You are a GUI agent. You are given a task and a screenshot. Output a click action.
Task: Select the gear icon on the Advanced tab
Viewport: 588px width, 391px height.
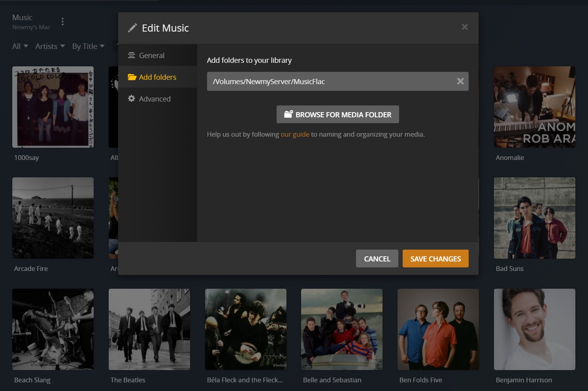click(x=132, y=98)
